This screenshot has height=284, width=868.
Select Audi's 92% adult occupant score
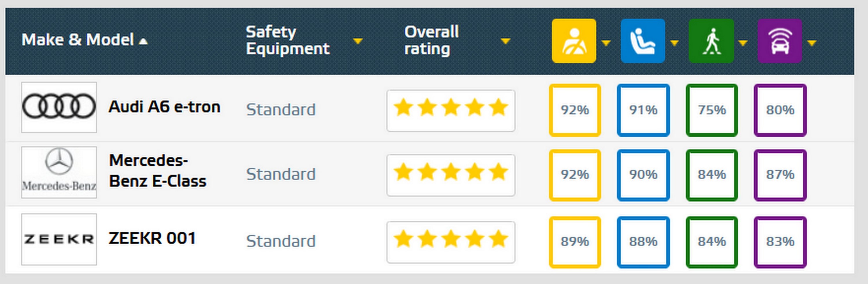(x=575, y=110)
